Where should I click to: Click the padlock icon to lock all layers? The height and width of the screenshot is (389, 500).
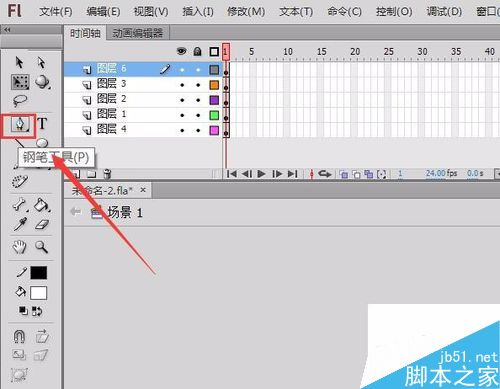tap(198, 51)
